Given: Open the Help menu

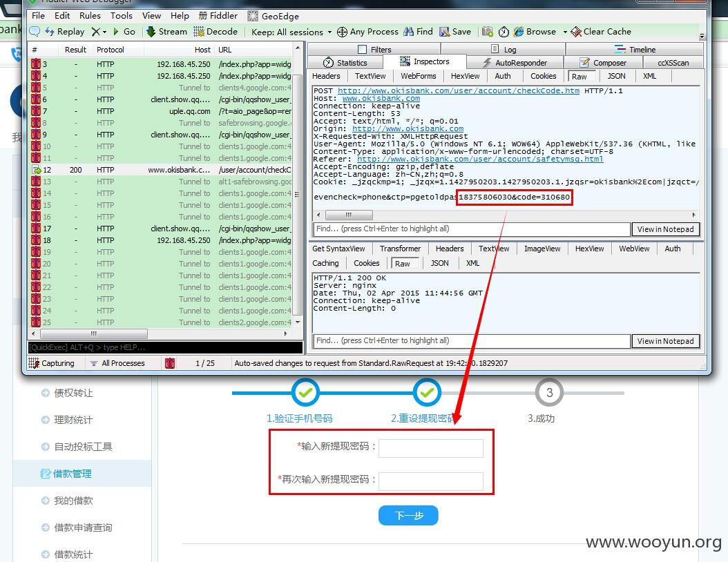Looking at the screenshot, I should (180, 16).
